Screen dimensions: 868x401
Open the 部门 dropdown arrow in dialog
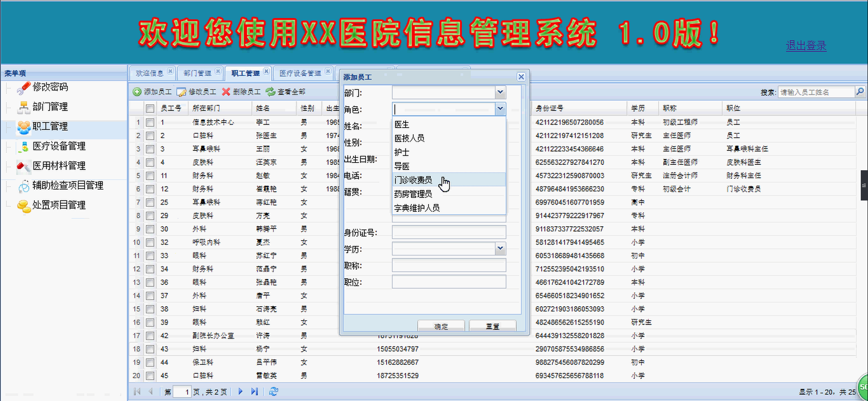click(x=500, y=93)
